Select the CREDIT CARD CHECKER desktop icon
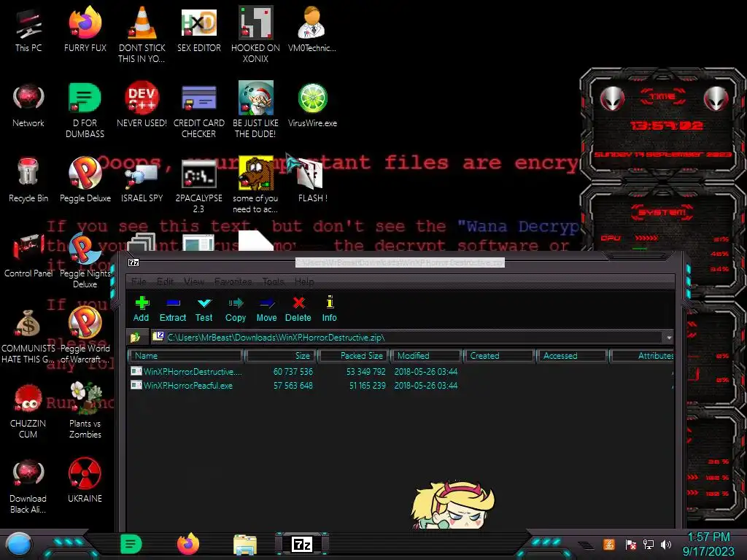This screenshot has width=747, height=560. (198, 109)
